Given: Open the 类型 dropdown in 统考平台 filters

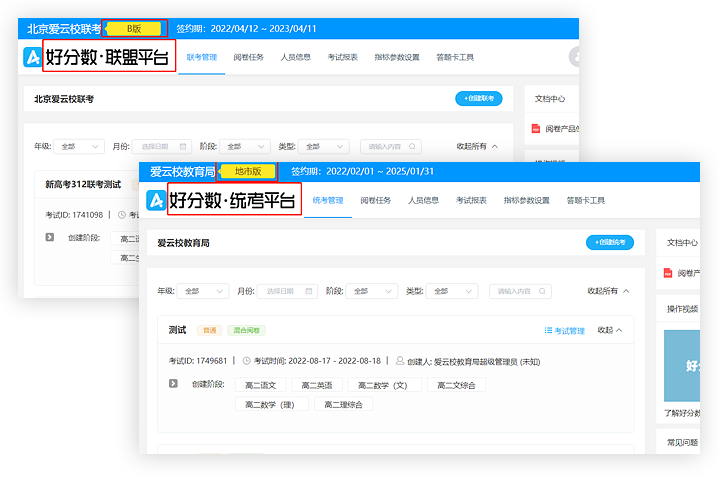Looking at the screenshot, I should point(451,291).
